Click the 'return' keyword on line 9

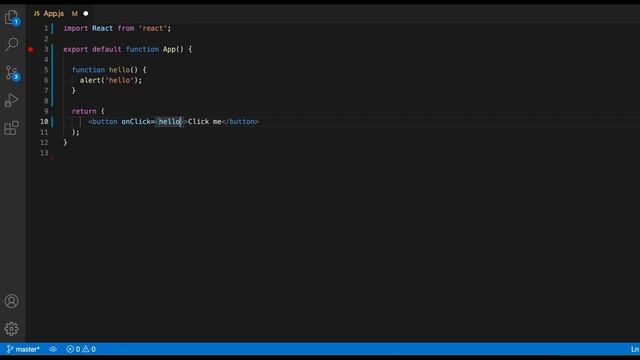tap(84, 111)
